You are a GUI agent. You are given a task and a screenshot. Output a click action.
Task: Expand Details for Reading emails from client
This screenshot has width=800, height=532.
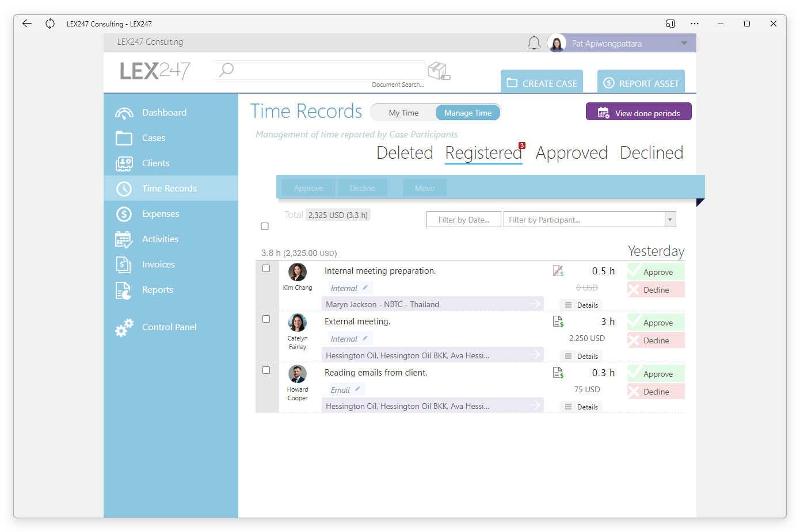click(581, 407)
